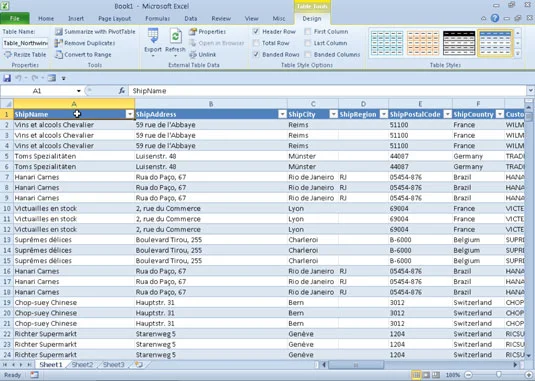The width and height of the screenshot is (535, 381).
Task: Toggle the Banded Rows checkbox
Action: [256, 55]
